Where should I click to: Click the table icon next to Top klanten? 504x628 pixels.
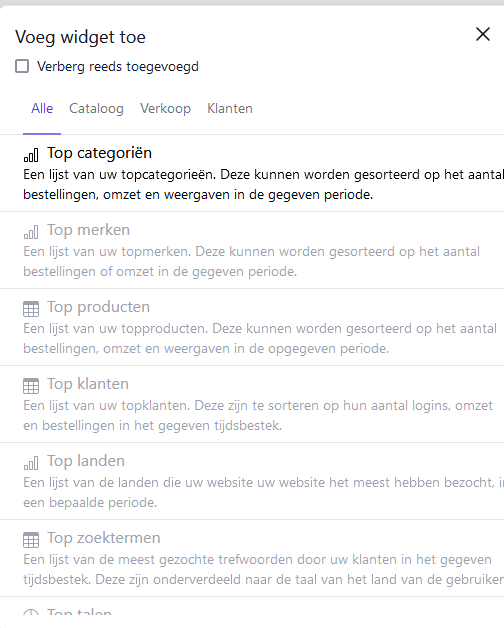(31, 386)
